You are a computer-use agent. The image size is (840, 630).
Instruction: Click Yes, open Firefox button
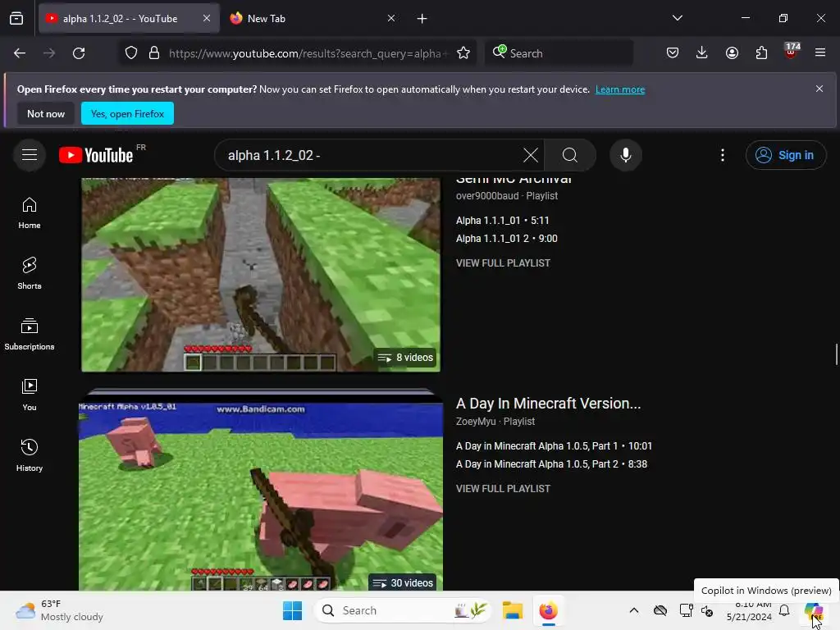click(x=127, y=113)
